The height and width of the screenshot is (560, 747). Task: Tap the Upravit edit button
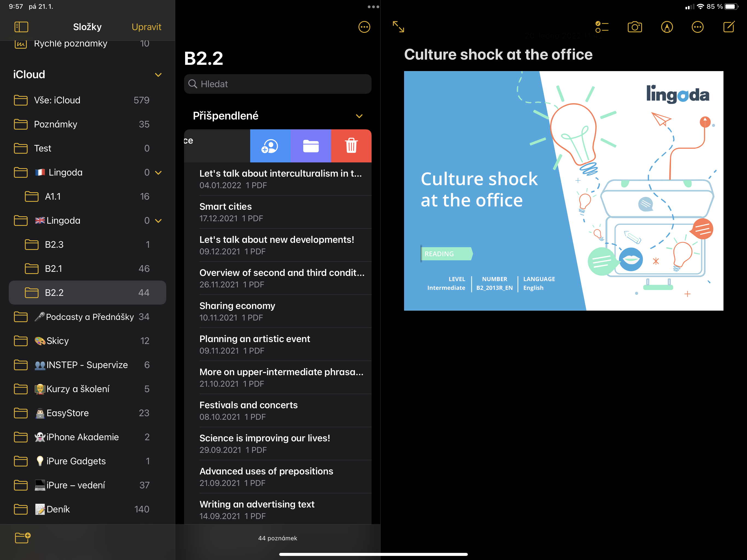[x=146, y=27]
